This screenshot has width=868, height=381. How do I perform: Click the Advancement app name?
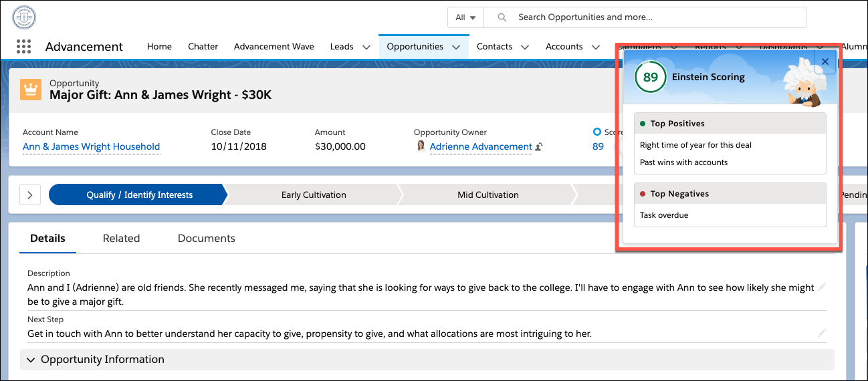point(84,46)
